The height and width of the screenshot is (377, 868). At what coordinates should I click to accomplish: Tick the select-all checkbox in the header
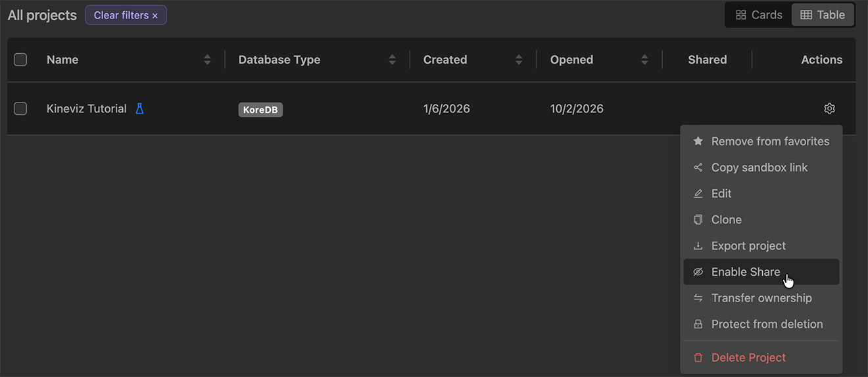point(20,60)
